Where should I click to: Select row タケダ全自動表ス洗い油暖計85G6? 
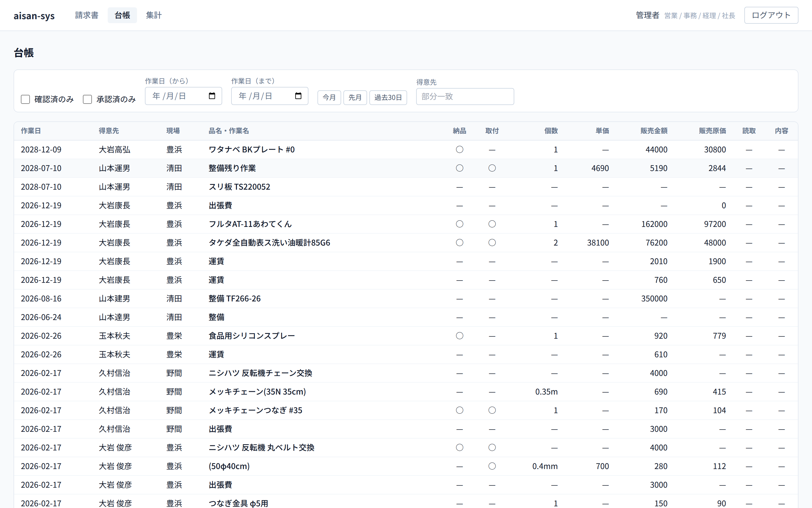coord(406,243)
